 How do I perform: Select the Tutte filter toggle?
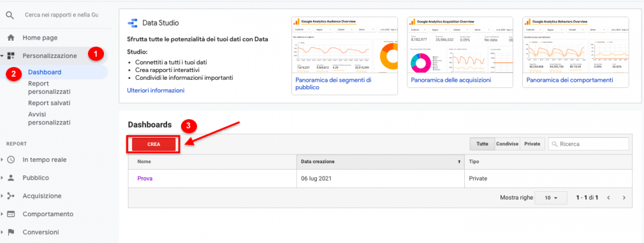[x=482, y=144]
